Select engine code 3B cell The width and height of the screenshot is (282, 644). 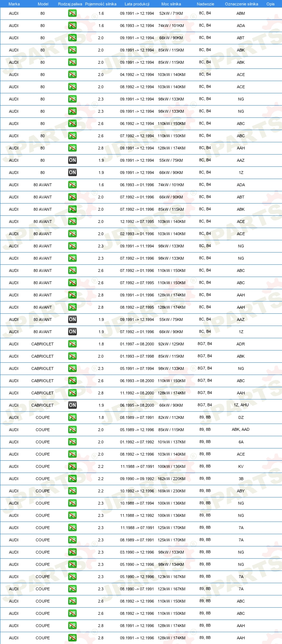pyautogui.click(x=241, y=479)
